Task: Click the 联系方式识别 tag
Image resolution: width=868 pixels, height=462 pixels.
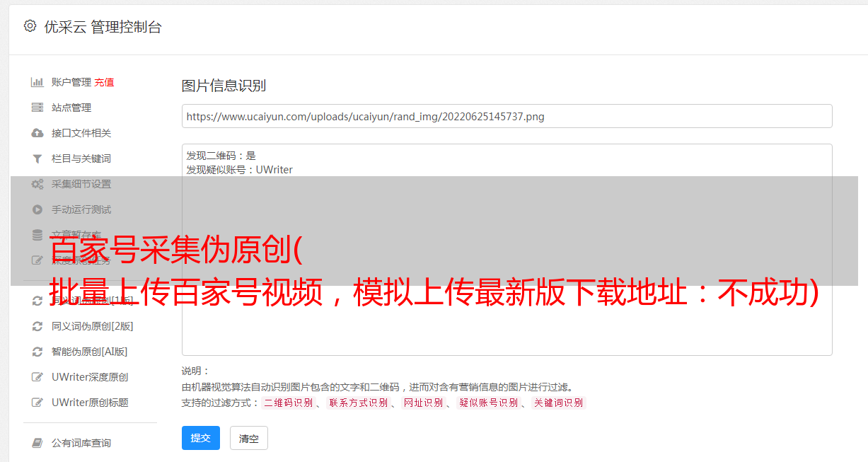Action: (x=359, y=403)
